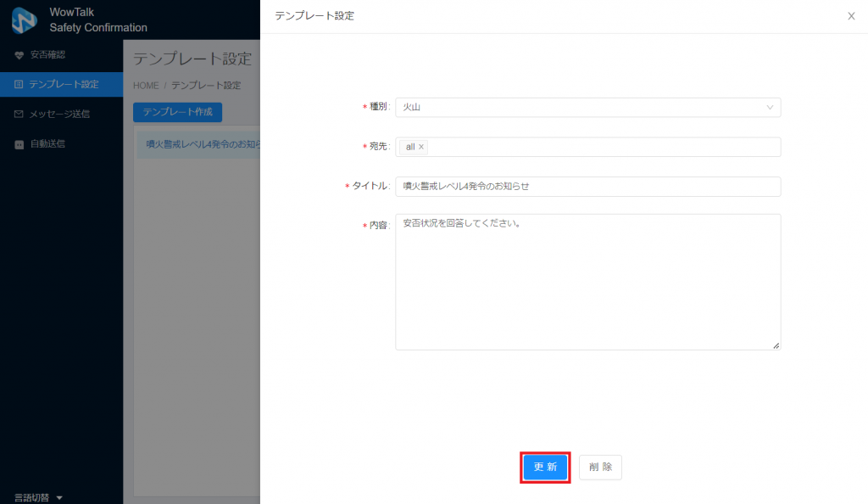
Task: Click the template icon beside テンプレート設定
Action: [19, 84]
